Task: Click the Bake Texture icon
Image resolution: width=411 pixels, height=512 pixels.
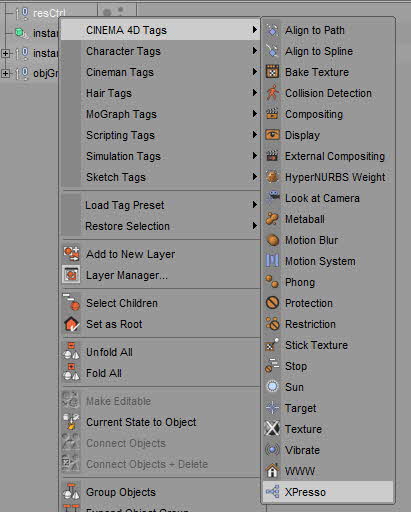Action: (x=272, y=72)
